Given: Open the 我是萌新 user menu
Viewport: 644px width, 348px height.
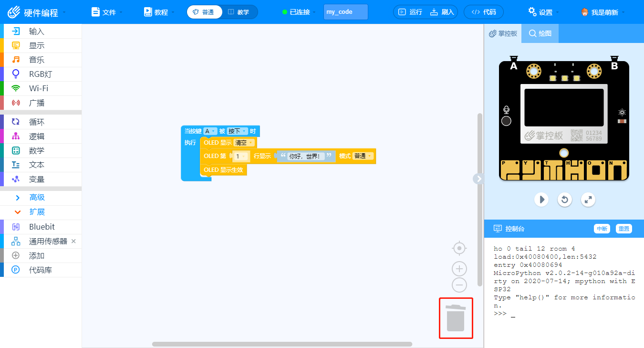Looking at the screenshot, I should pyautogui.click(x=603, y=12).
